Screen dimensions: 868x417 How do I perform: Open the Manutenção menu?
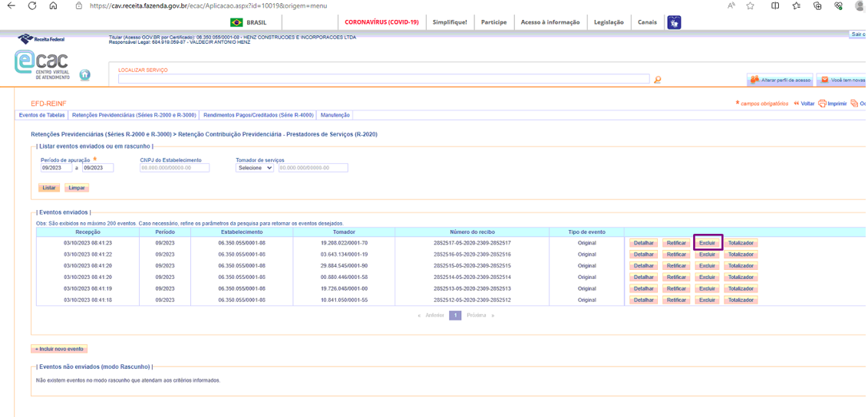(335, 115)
